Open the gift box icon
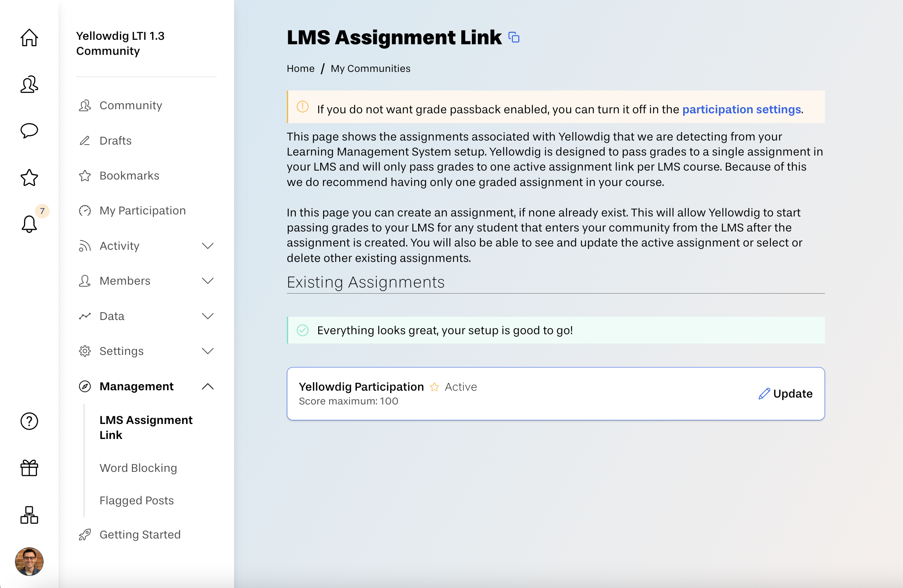The image size is (903, 588). (29, 468)
